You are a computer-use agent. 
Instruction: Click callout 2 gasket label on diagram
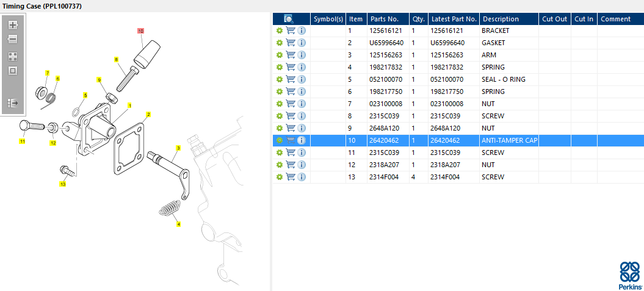(148, 114)
